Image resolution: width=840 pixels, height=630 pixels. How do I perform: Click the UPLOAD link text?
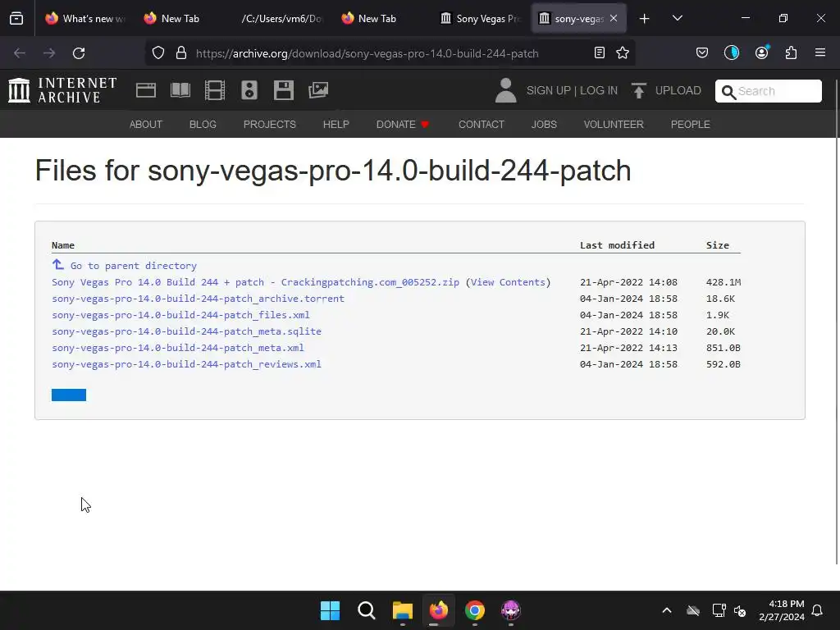(x=678, y=90)
